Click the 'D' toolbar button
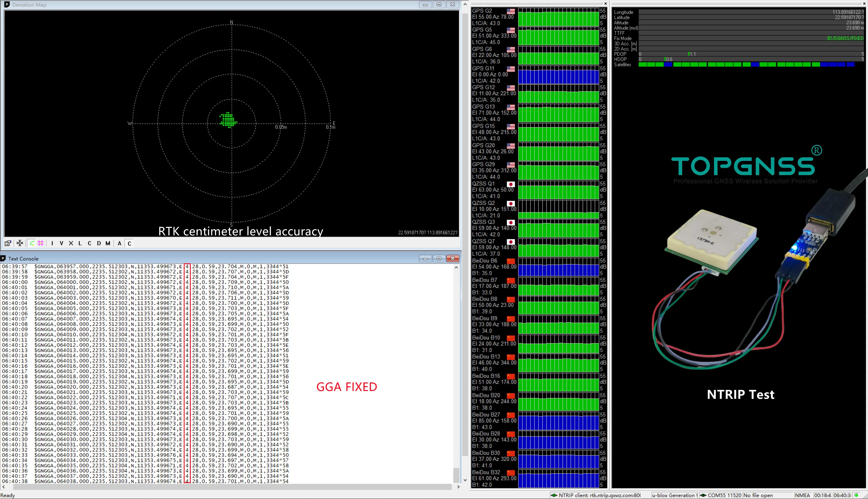Screen dimensions: 868x499 click(99, 243)
